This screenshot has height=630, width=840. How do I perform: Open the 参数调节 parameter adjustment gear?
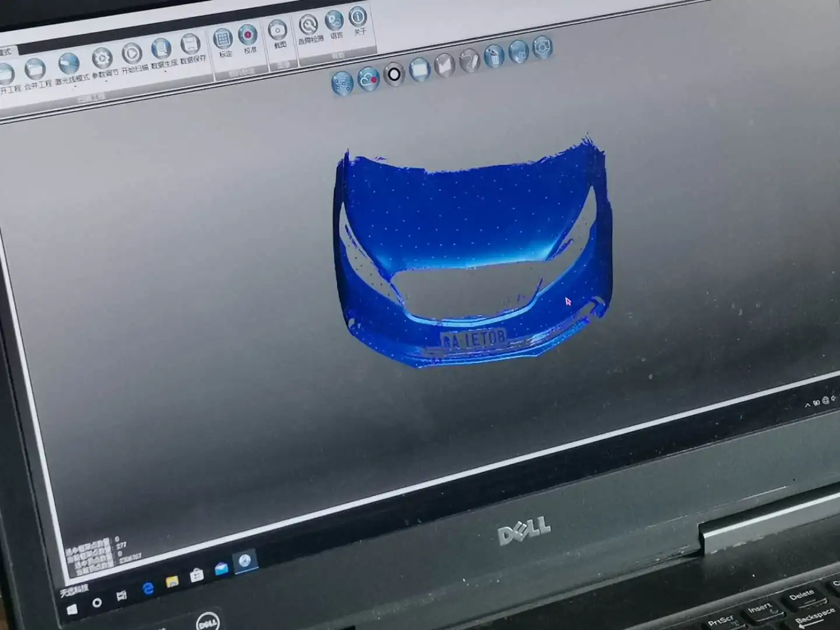(x=103, y=60)
